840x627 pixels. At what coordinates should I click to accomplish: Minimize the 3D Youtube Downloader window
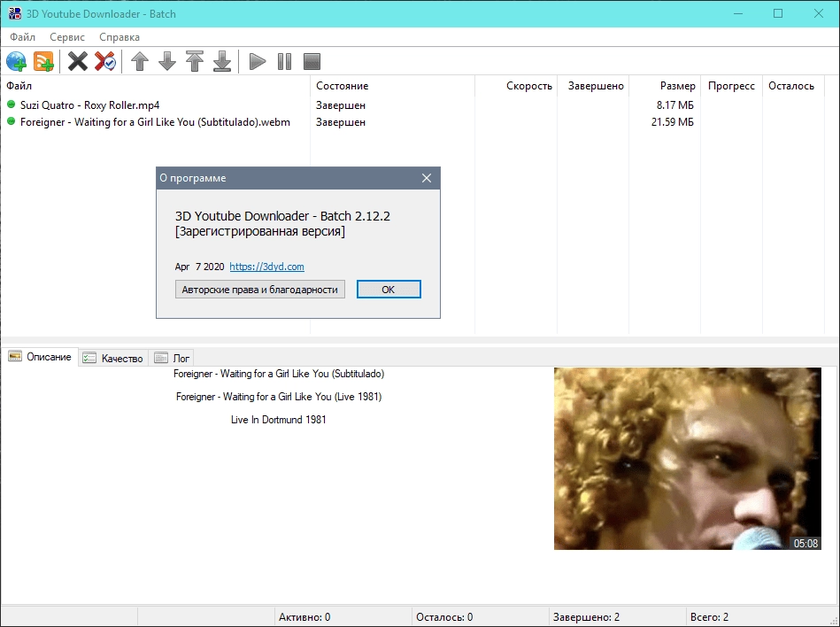tap(738, 13)
